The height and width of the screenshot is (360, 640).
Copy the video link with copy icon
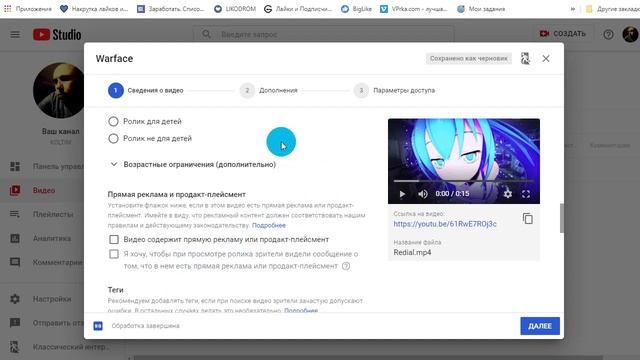click(527, 219)
